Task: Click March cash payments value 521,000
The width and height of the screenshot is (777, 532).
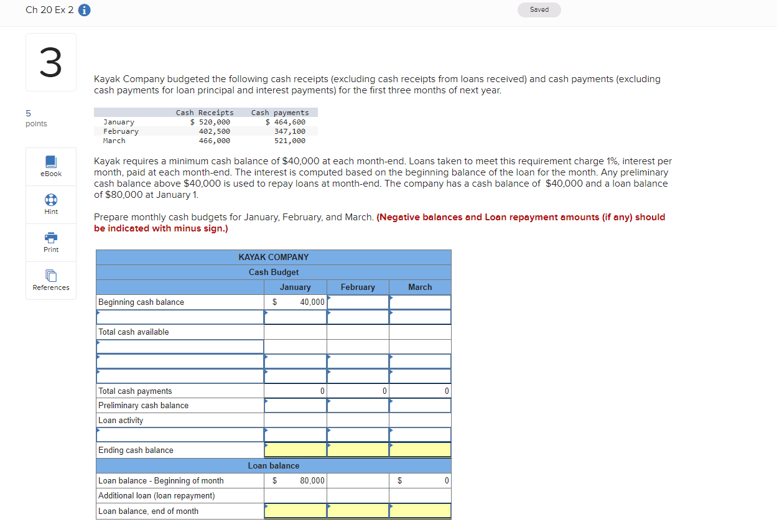Action: 290,141
